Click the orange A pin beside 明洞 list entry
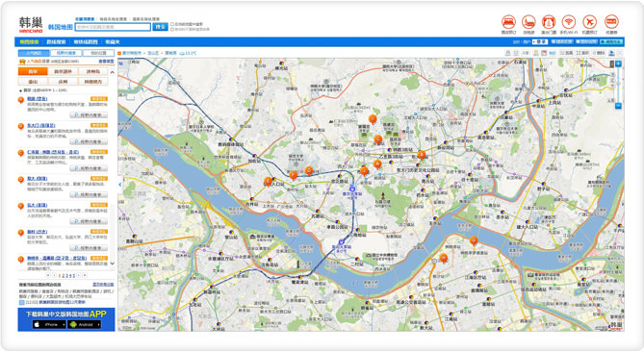Image resolution: width=644 pixels, height=352 pixels. pyautogui.click(x=21, y=100)
